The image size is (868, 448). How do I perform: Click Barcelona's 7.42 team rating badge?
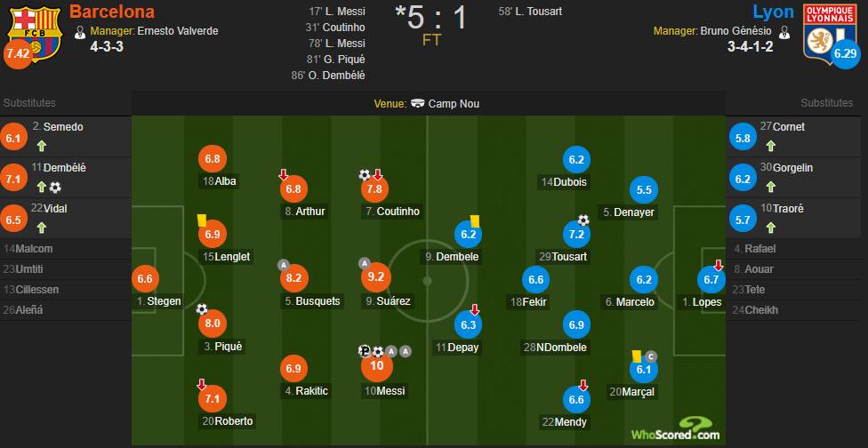[17, 54]
